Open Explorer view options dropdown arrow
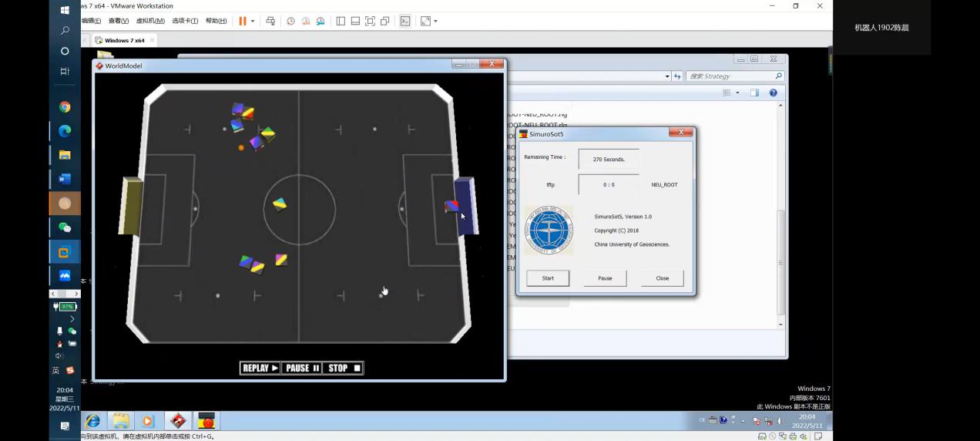The height and width of the screenshot is (441, 980). (x=737, y=93)
